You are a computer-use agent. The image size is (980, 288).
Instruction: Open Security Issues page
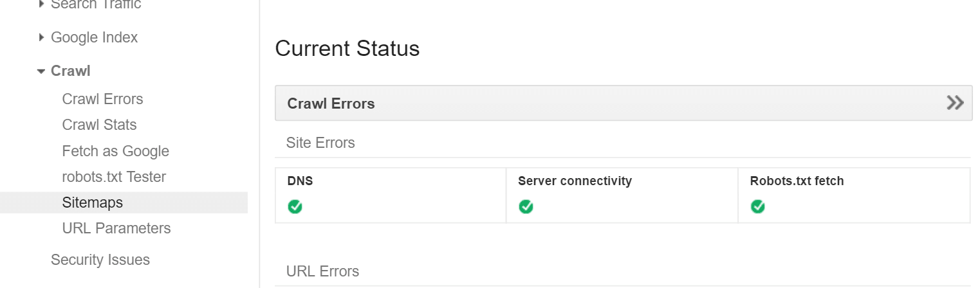(x=100, y=260)
